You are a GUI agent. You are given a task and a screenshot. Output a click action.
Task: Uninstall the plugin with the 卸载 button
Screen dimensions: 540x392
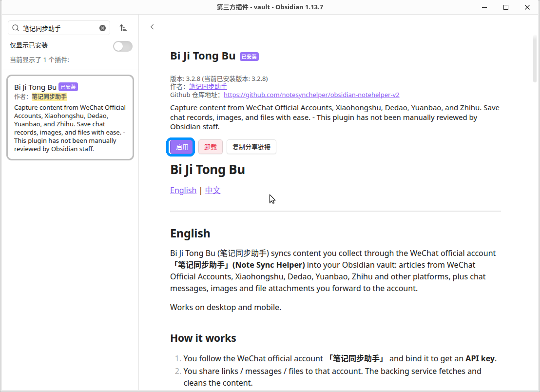tap(211, 147)
